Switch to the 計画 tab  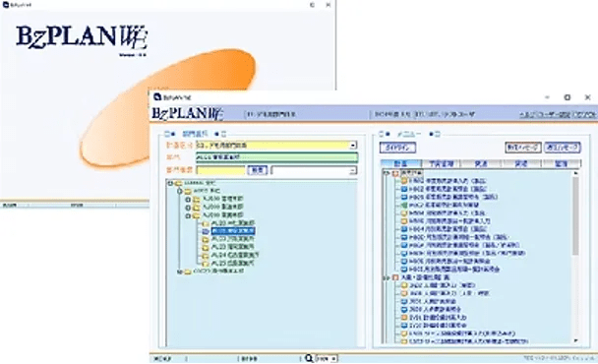pos(401,163)
